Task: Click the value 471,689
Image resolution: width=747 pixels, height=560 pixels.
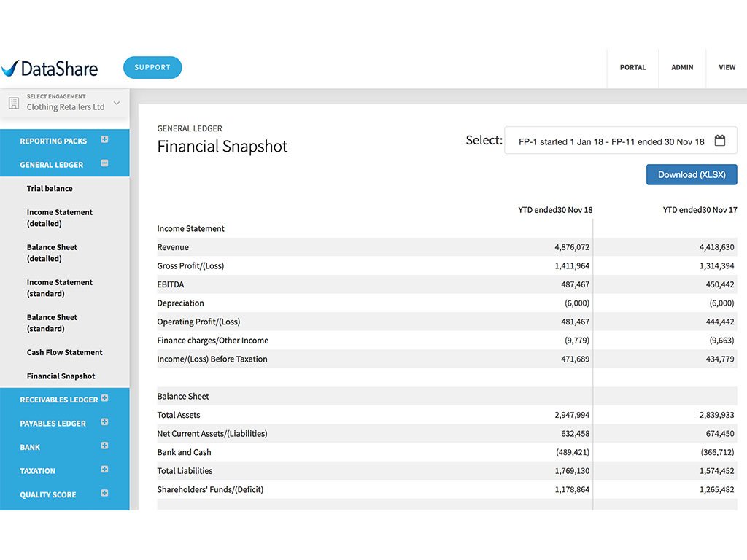Action: point(575,359)
